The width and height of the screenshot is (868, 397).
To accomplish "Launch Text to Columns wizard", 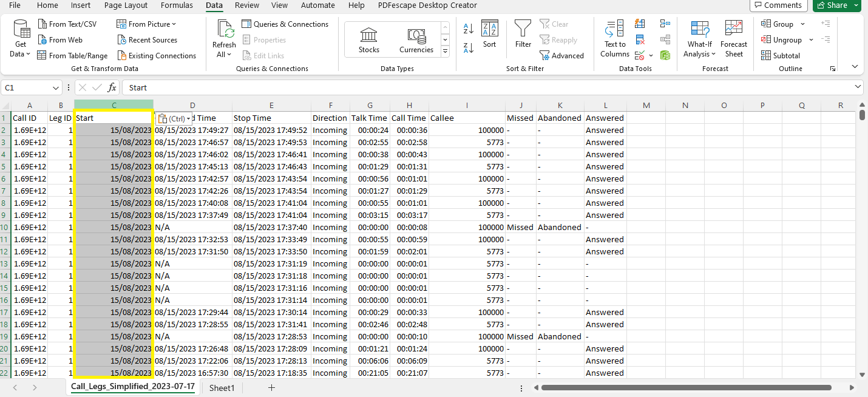I will click(x=615, y=39).
